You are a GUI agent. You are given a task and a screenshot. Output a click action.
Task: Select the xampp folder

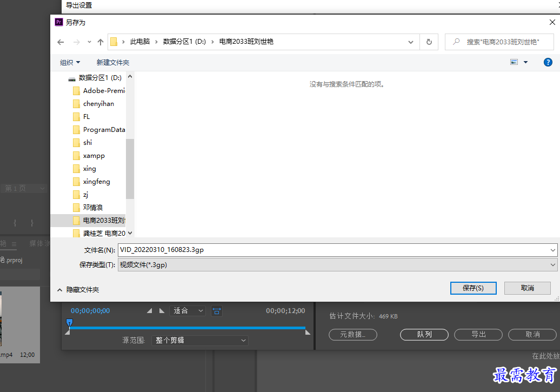point(89,156)
